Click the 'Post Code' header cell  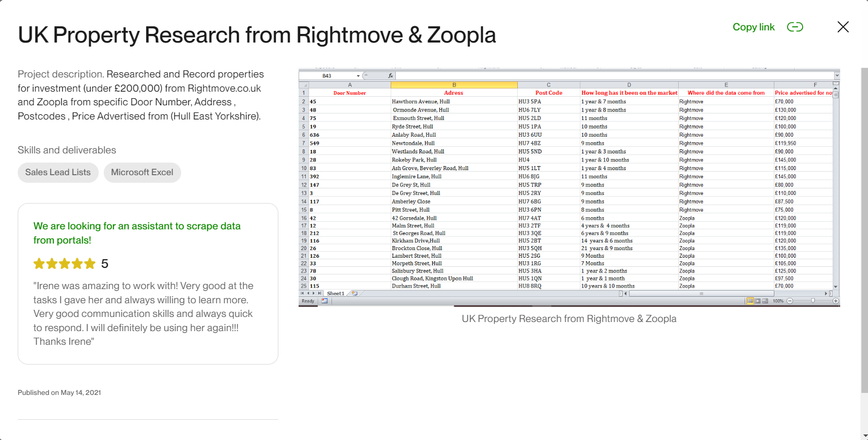[x=549, y=93]
